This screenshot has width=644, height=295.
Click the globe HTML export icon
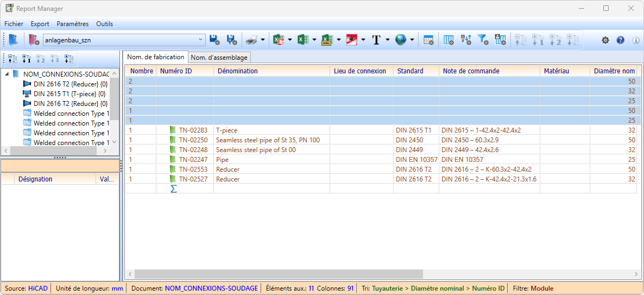(x=401, y=40)
